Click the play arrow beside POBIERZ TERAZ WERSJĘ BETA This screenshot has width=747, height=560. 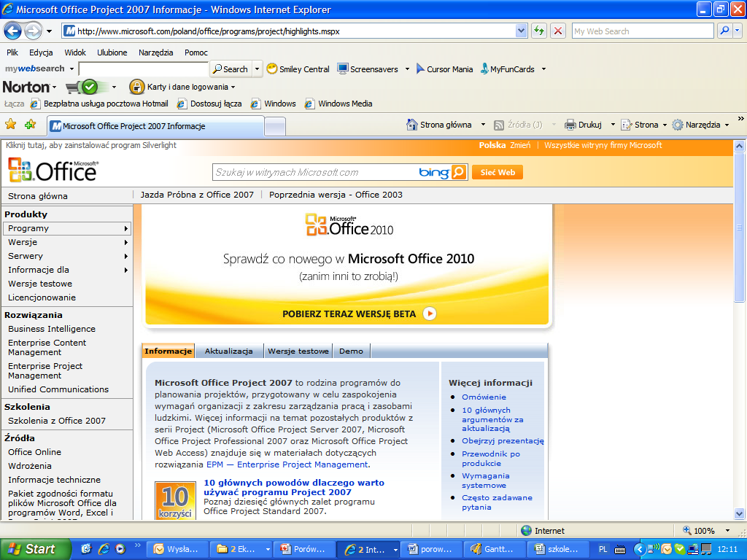tap(430, 314)
